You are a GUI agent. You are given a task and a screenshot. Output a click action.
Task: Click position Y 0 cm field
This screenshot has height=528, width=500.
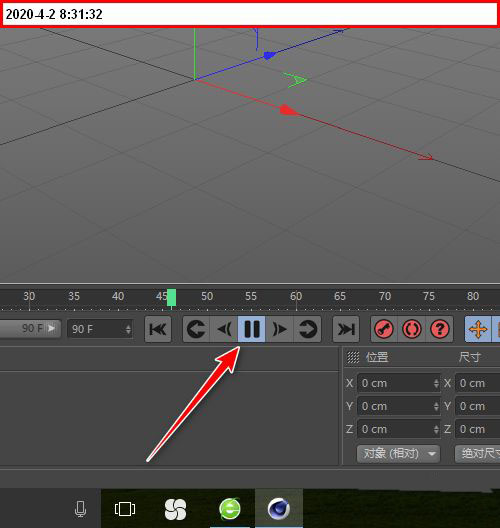[x=399, y=406]
